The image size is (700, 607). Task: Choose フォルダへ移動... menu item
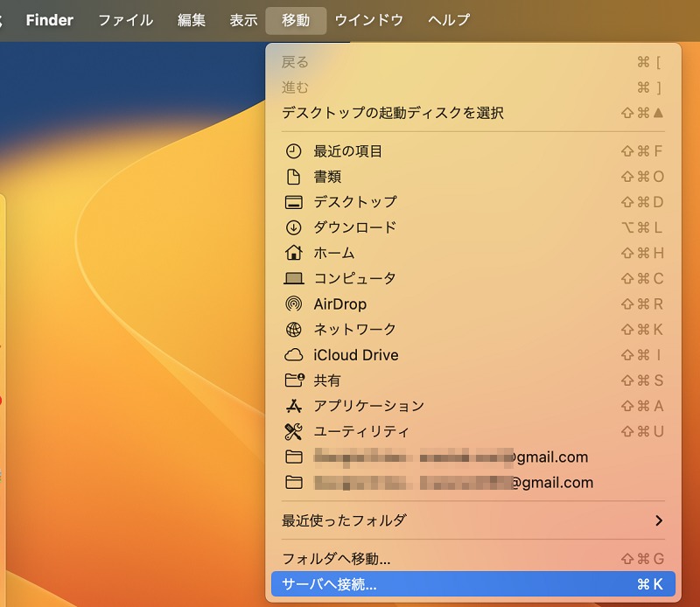pos(473,559)
